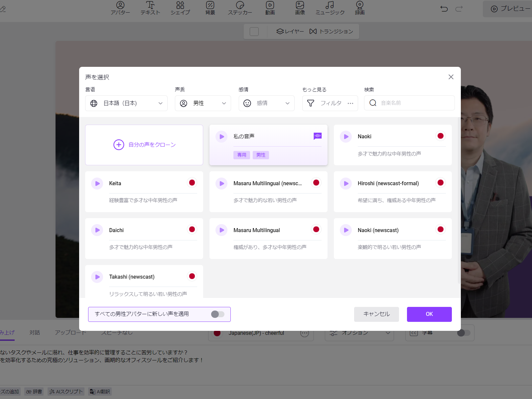The image size is (532, 399).
Task: Open the 日本語（日本）language dropdown
Action: pyautogui.click(x=126, y=103)
